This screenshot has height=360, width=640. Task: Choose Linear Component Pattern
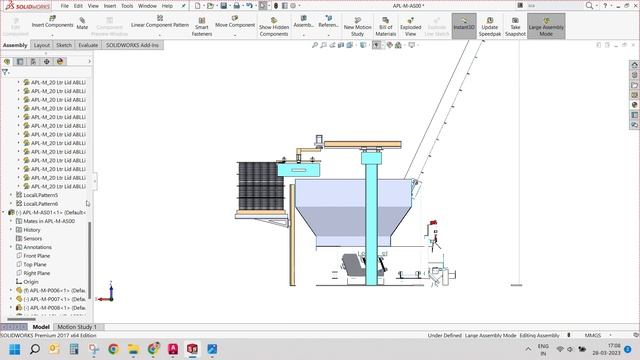[x=160, y=22]
